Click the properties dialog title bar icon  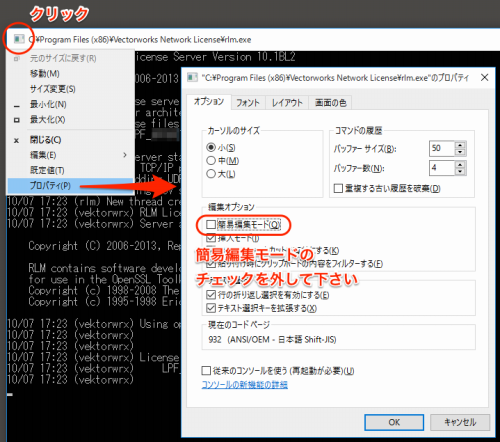192,78
